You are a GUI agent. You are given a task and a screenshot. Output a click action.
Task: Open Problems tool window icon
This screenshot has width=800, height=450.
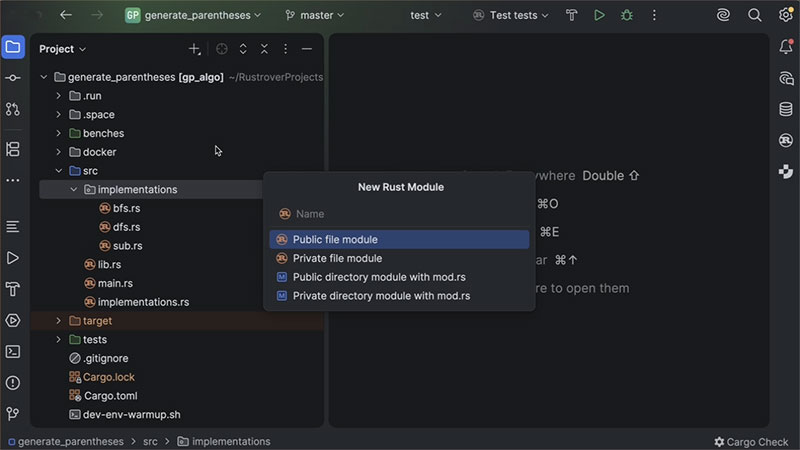click(13, 382)
